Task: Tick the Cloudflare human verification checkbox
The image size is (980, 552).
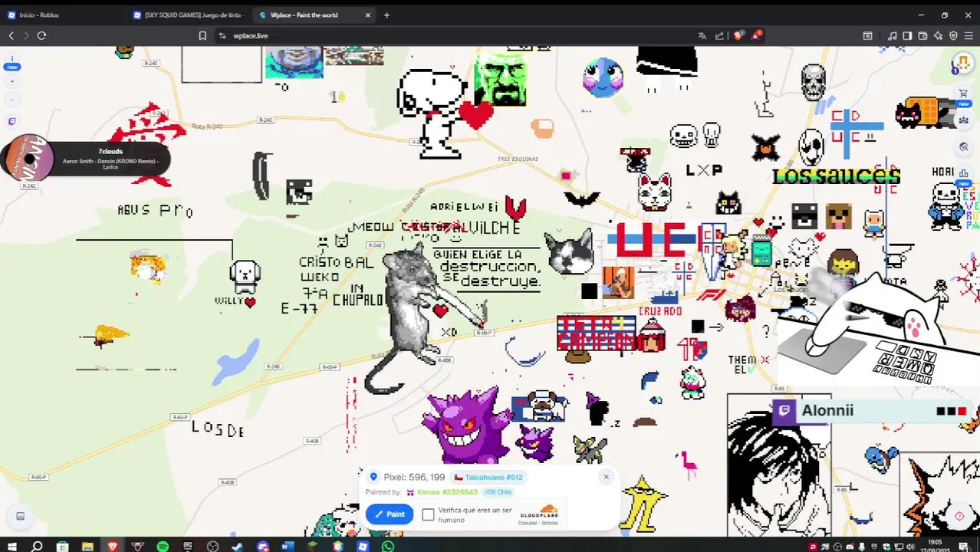Action: pos(428,514)
